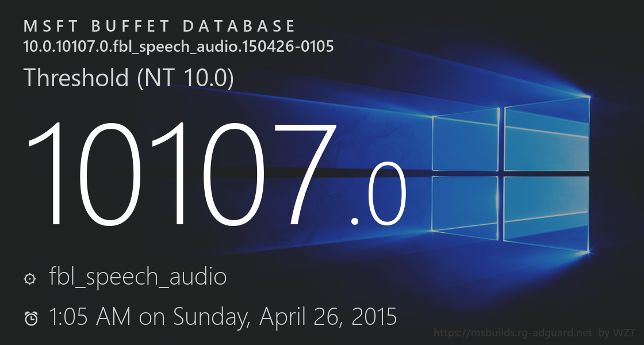The image size is (644, 345).
Task: Select build string 10.0.10107.0.fbl_speech_audio.150426-0105
Action: [x=179, y=47]
